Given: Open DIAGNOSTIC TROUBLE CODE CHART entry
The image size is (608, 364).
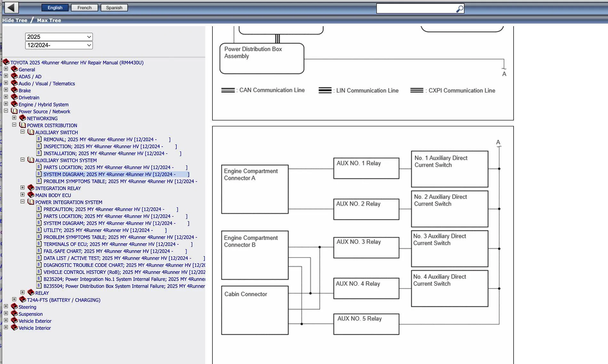Looking at the screenshot, I should (124, 265).
